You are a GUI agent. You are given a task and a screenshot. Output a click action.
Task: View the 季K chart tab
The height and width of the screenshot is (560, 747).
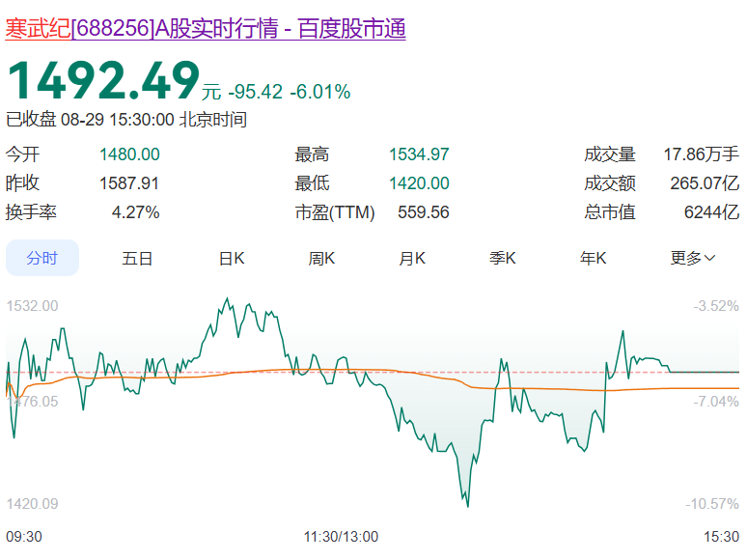click(503, 258)
